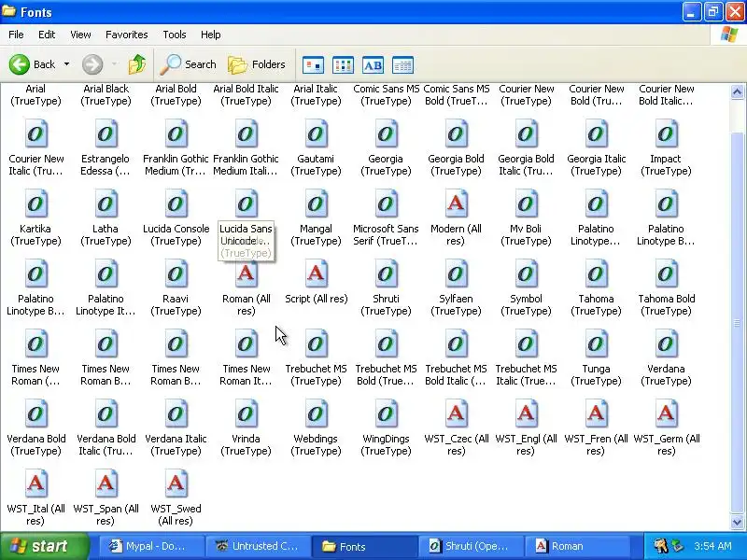Screen dimensions: 747x560
Task: Select the Modern (All res) font icon
Action: tap(456, 203)
